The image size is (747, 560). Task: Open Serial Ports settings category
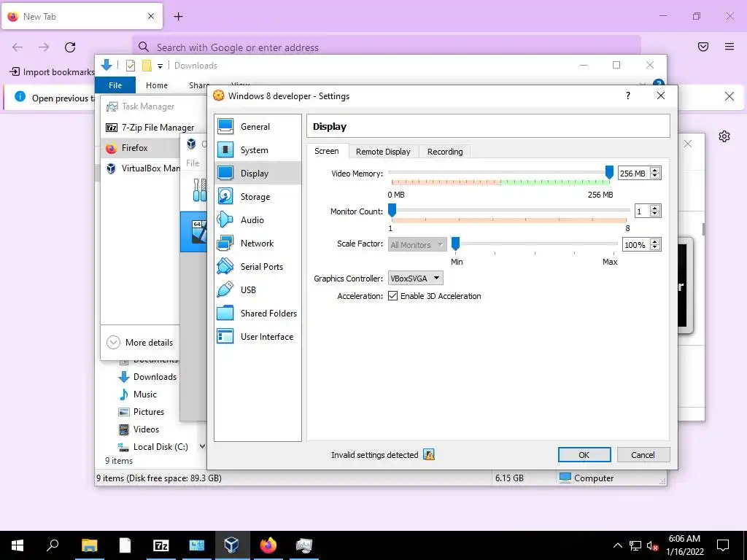258,267
